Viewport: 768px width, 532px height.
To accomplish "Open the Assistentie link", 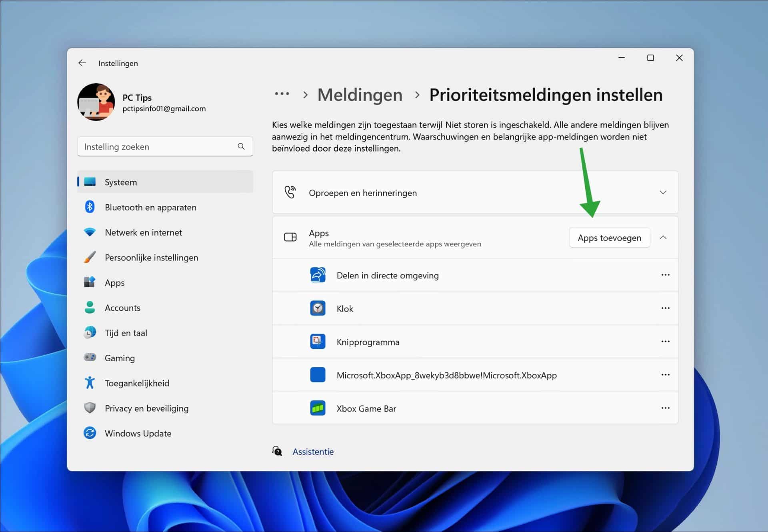I will pos(313,452).
